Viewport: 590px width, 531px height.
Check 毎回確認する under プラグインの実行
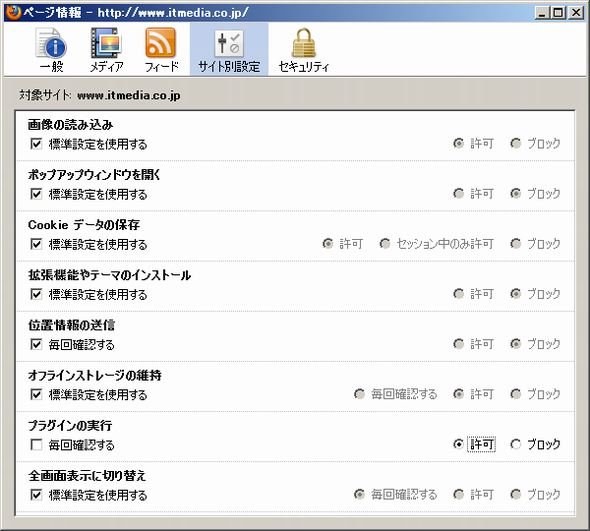[x=36, y=444]
